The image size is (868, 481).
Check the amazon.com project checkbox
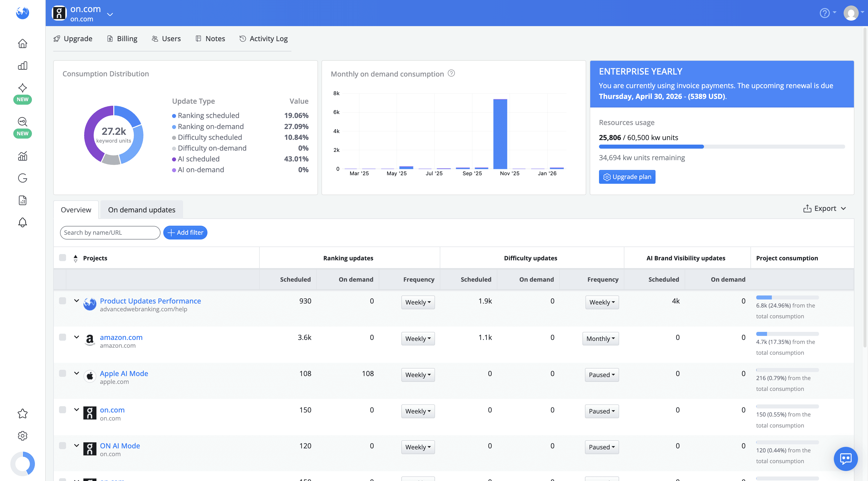(62, 337)
